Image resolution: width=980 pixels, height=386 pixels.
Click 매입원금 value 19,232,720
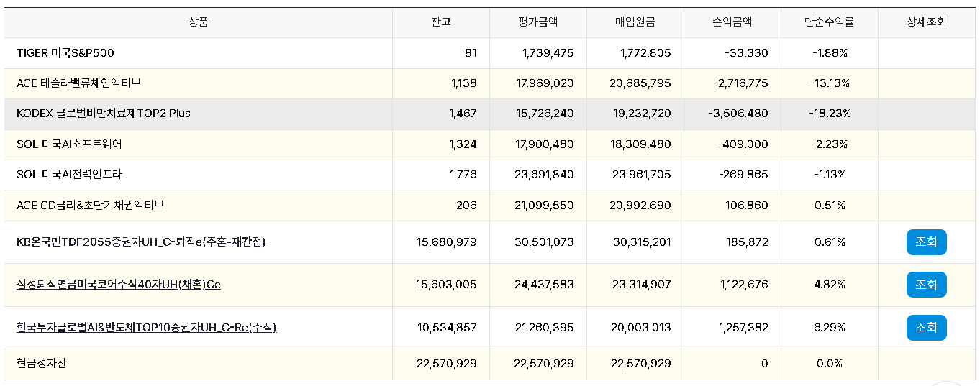point(640,114)
